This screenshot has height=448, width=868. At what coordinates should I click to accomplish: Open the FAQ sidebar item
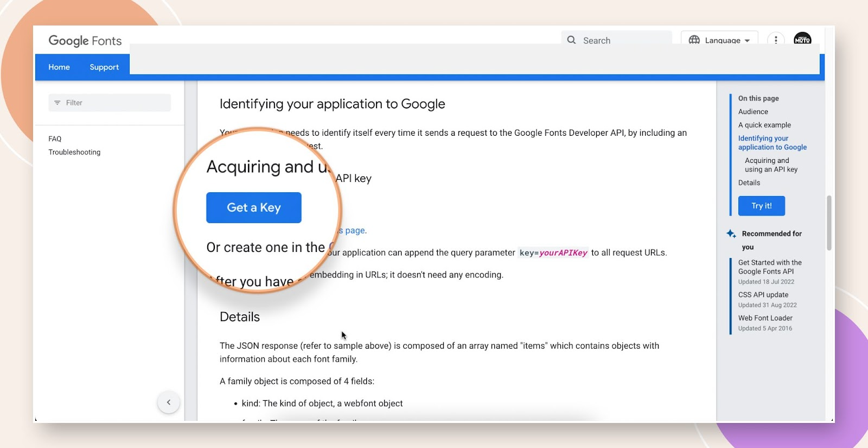click(55, 139)
